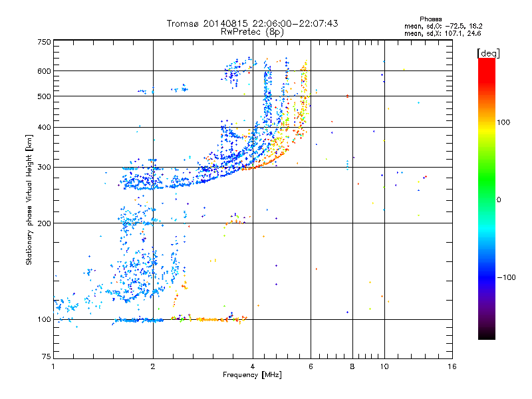Screen dimensions: 532x399
Task: Click the colorbar '0' tick label
Action: tap(499, 199)
